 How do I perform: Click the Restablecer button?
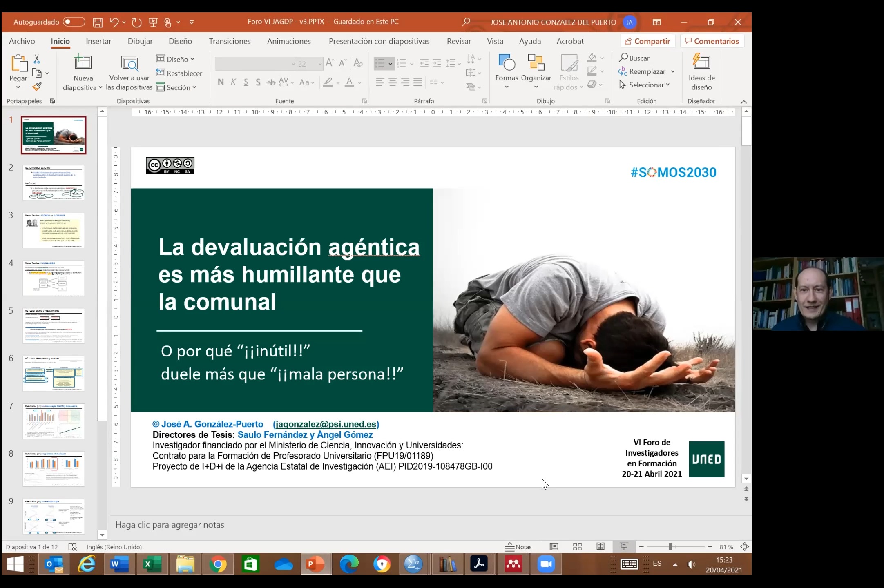coord(179,73)
